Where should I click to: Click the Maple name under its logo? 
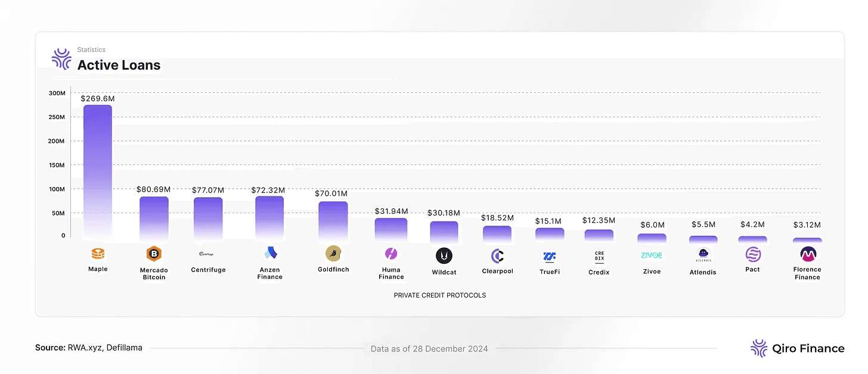click(98, 269)
